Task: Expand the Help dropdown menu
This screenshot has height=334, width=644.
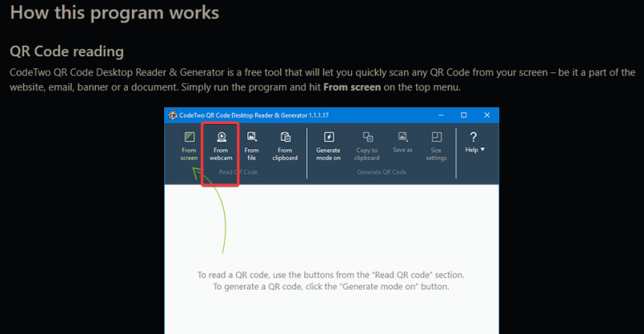Action: [473, 142]
